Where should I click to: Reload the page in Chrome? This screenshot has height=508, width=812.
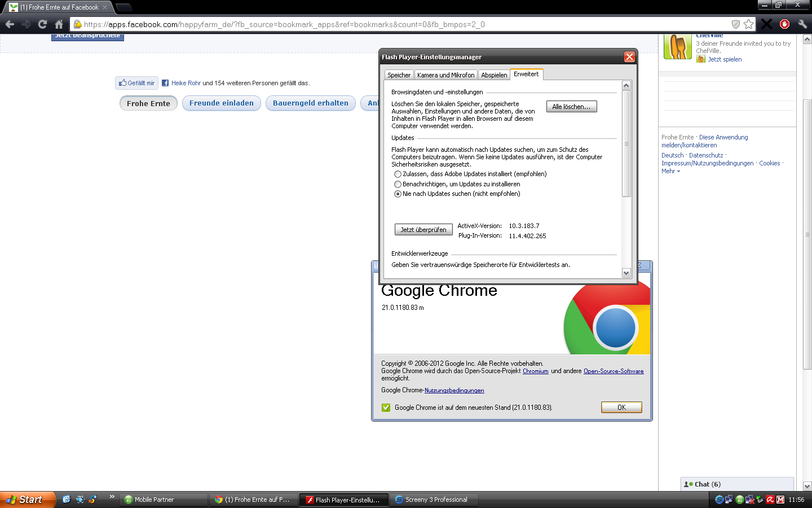pos(42,24)
